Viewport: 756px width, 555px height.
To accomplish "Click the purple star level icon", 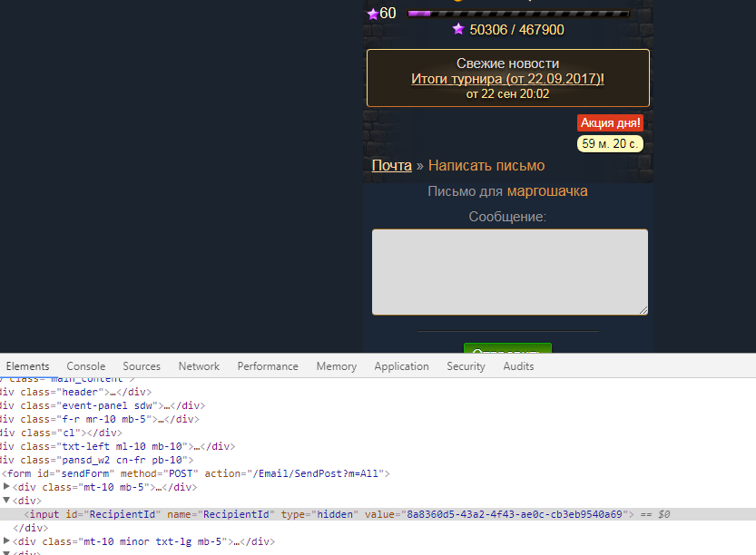I will tap(372, 14).
